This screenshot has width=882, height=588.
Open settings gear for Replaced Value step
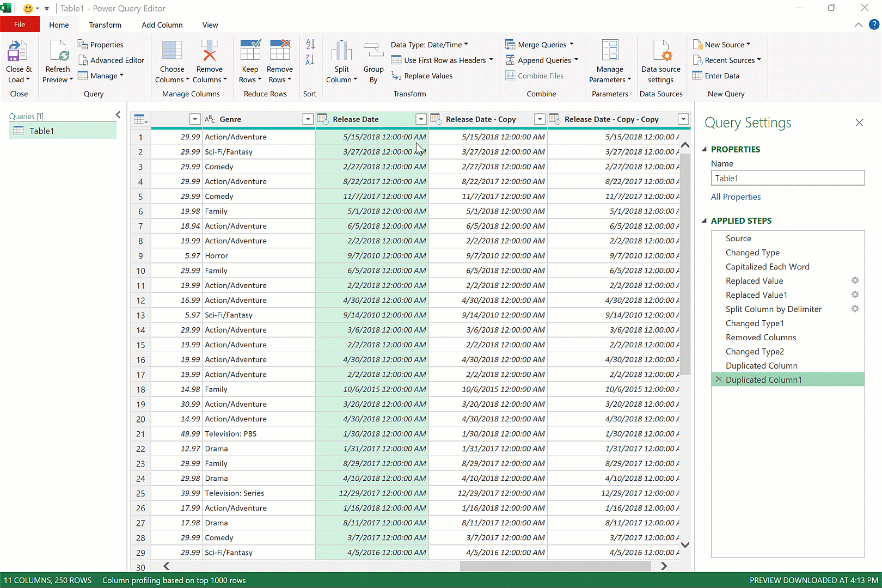click(x=855, y=280)
